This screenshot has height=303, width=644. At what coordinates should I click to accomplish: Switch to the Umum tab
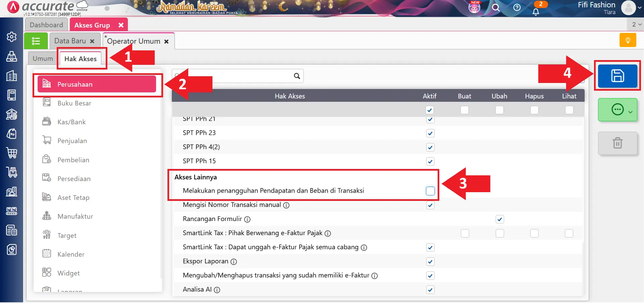43,58
